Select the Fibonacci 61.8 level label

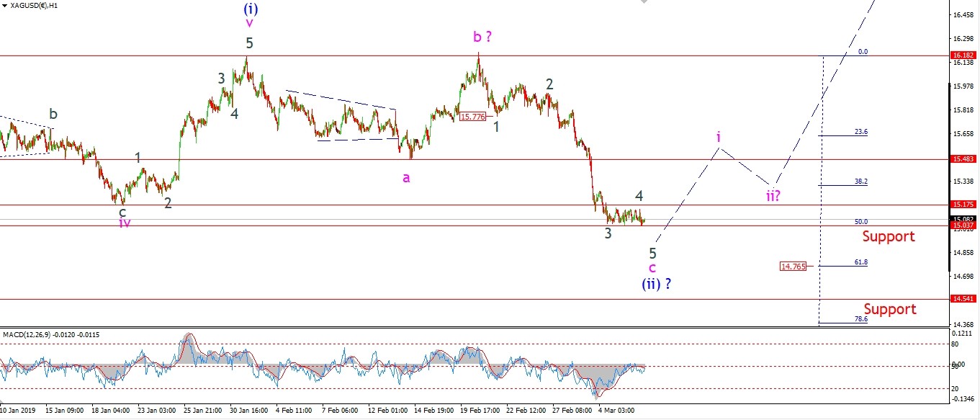860,262
